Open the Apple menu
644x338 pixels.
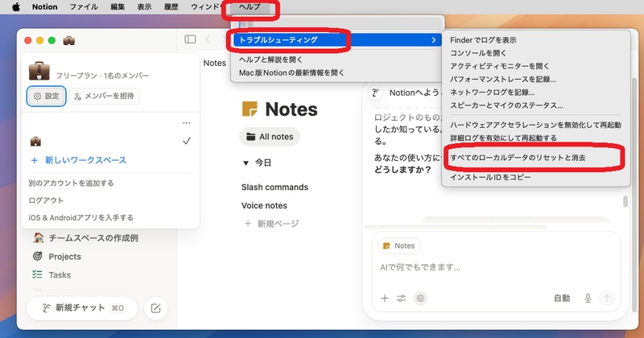15,6
